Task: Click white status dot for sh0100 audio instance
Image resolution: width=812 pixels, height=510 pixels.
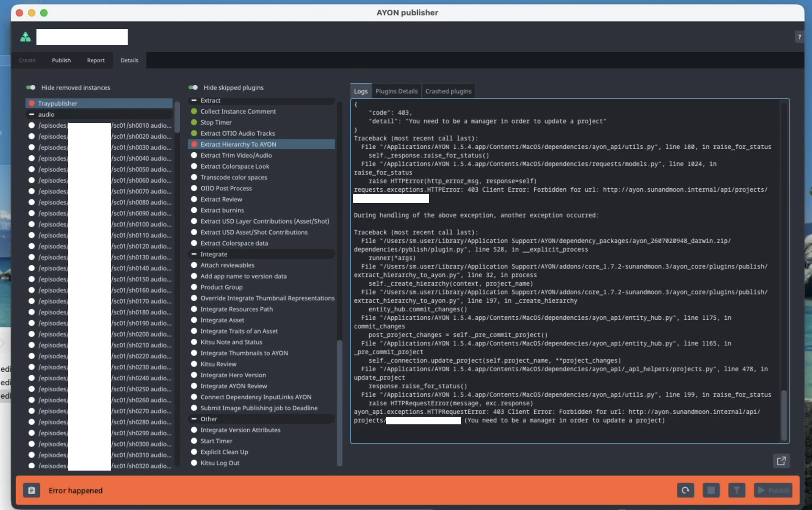Action: click(x=31, y=224)
